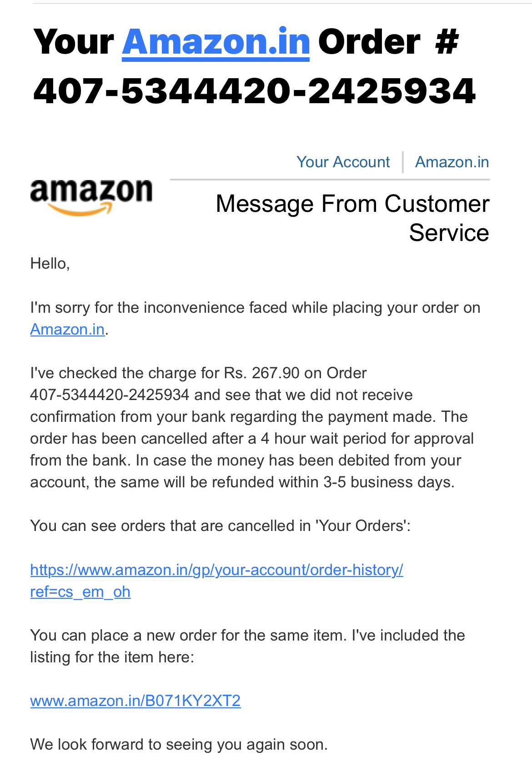Screen dimensions: 532x766
Task: Click the Rs. 267.90 charge amount
Action: pyautogui.click(x=262, y=373)
